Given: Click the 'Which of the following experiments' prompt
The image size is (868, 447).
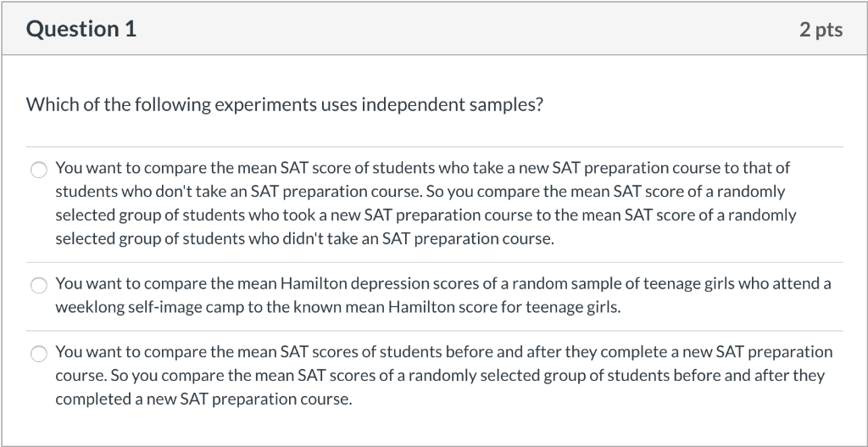Looking at the screenshot, I should [x=285, y=104].
